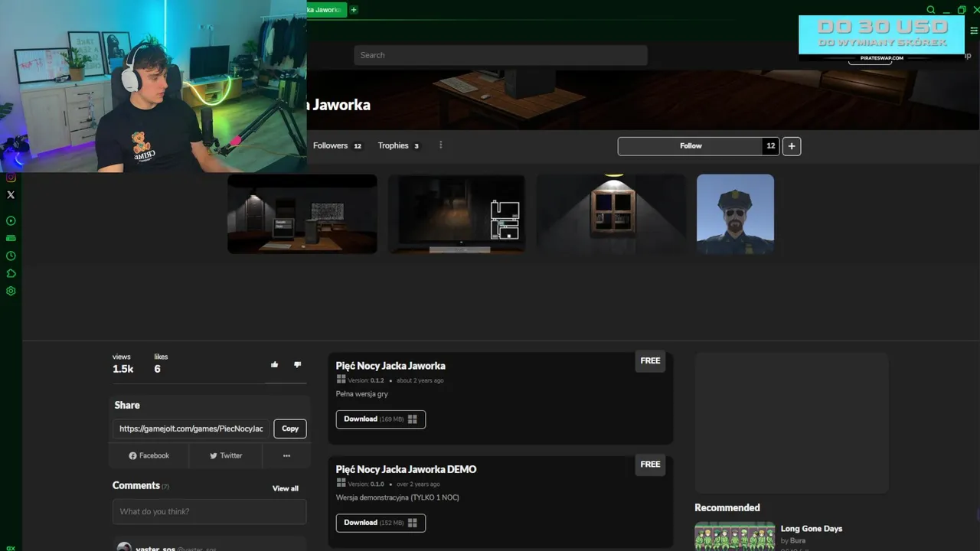Open the History clock icon in sidebar

[x=11, y=256]
